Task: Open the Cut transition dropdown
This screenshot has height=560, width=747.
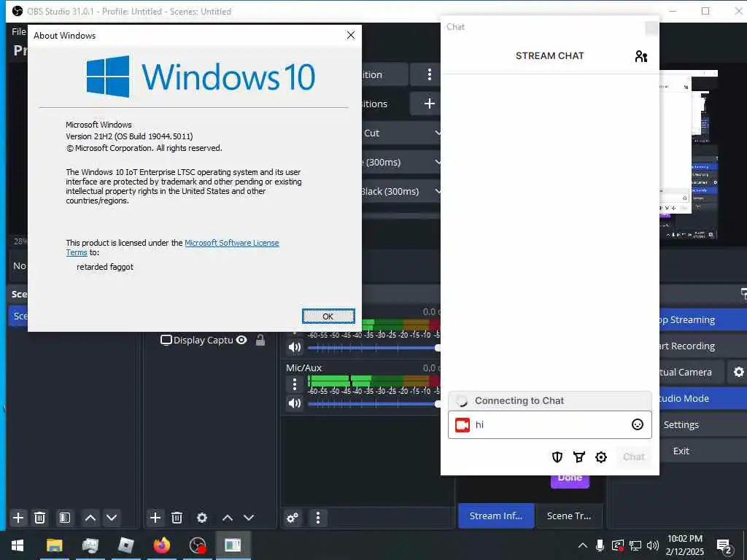Action: coord(401,133)
